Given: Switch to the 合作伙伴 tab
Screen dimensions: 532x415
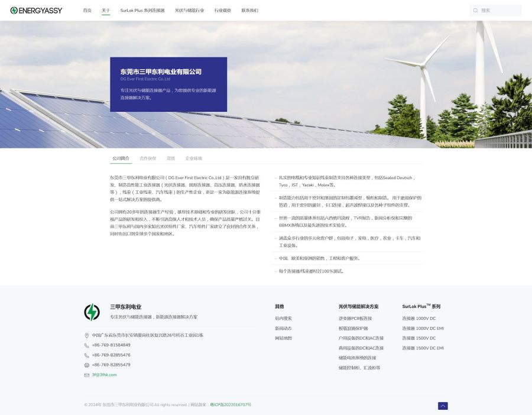Looking at the screenshot, I should (148, 158).
